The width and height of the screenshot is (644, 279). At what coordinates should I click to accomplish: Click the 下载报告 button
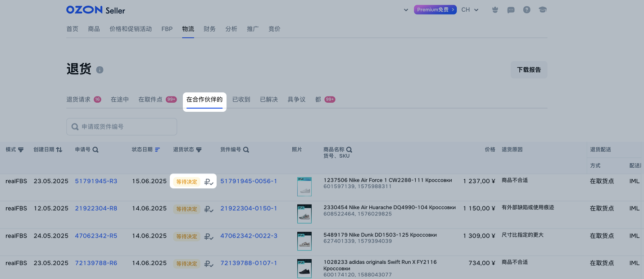[x=529, y=70]
